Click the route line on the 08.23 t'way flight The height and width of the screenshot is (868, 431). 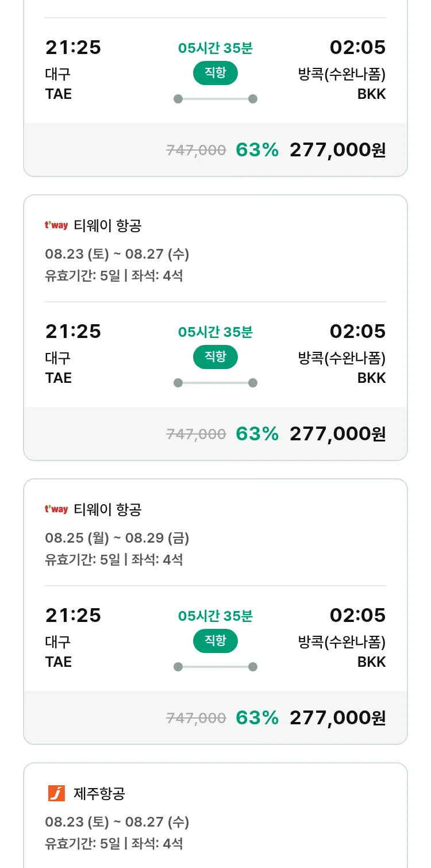point(215,383)
